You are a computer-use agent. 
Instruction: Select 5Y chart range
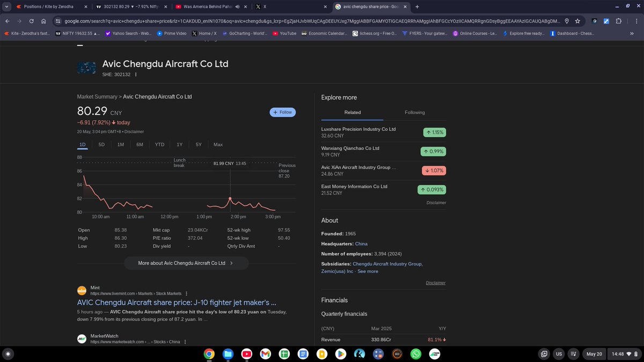(199, 144)
